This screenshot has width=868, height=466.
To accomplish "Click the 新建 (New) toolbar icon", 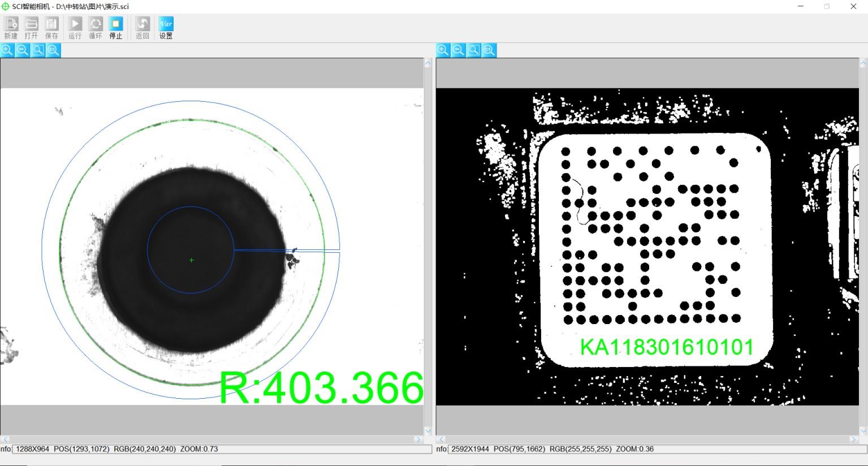I will click(x=11, y=27).
